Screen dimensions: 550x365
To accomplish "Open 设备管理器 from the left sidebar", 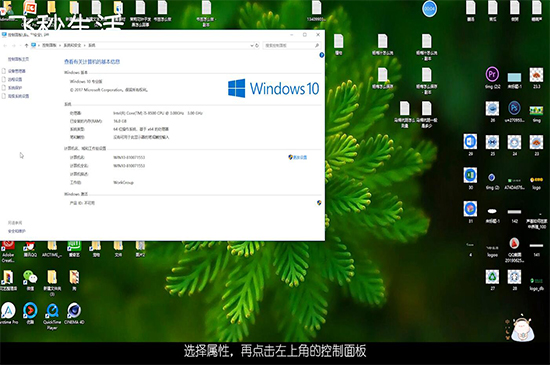I will pos(16,71).
